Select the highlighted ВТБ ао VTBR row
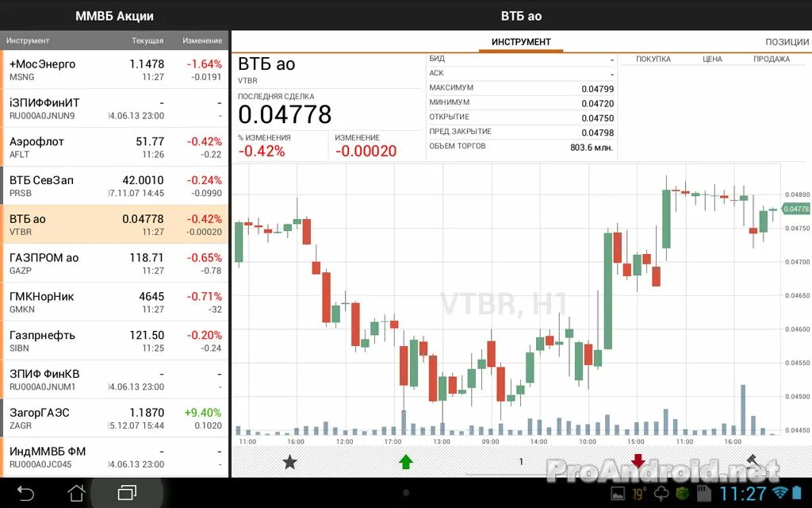Viewport: 812px width, 508px height. (114, 225)
